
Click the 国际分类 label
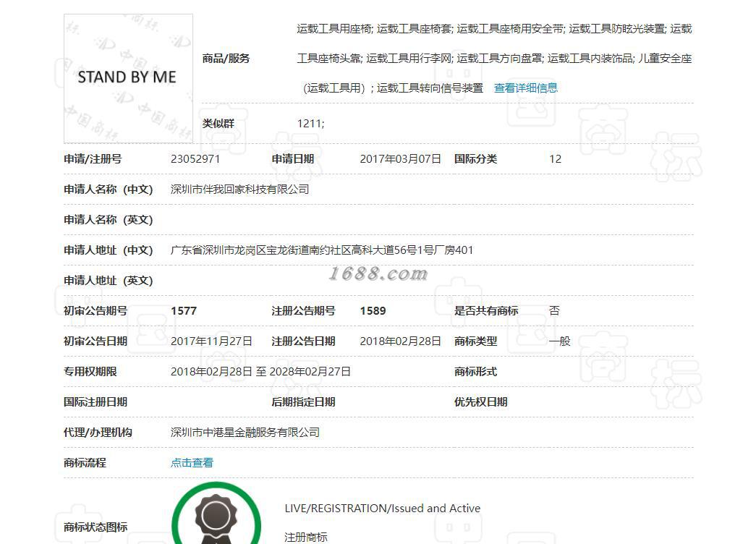(475, 159)
